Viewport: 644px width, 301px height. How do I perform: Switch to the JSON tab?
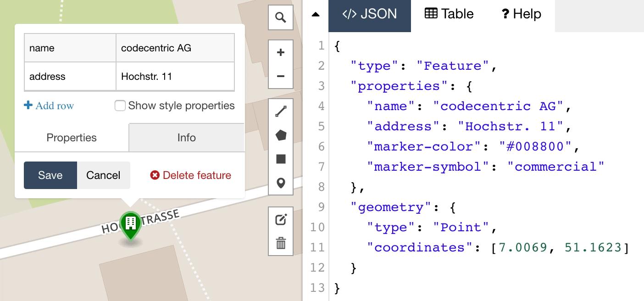point(370,14)
